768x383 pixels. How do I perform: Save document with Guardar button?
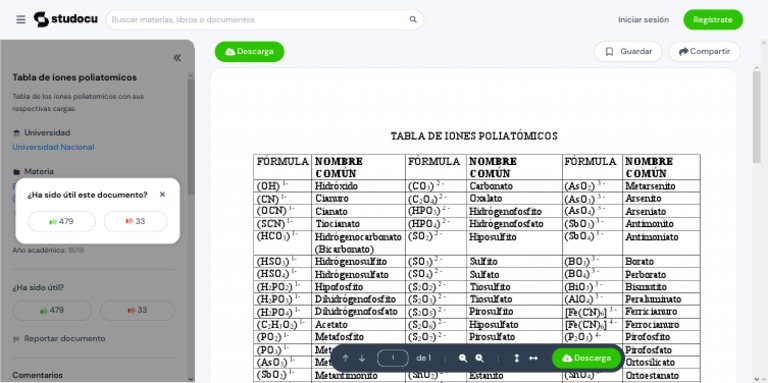628,51
